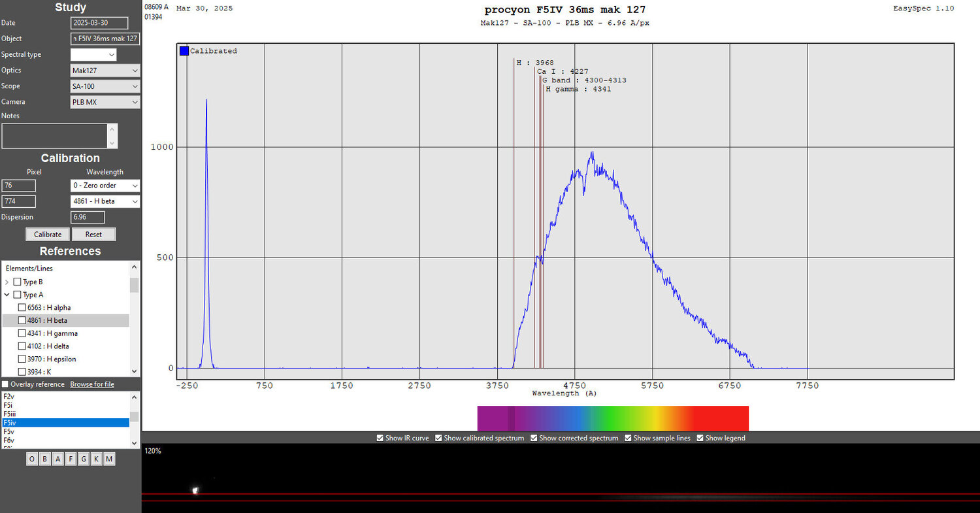Open the Browse for file link

point(92,384)
